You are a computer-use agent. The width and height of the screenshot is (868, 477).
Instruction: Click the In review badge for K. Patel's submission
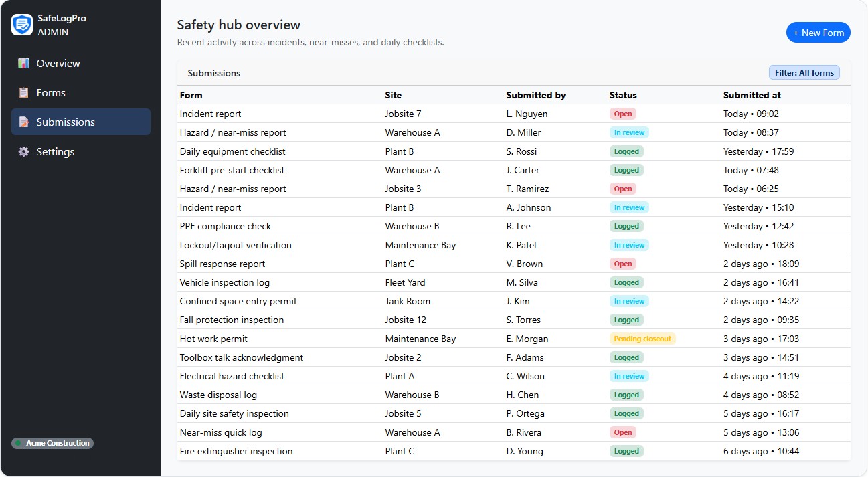(629, 245)
